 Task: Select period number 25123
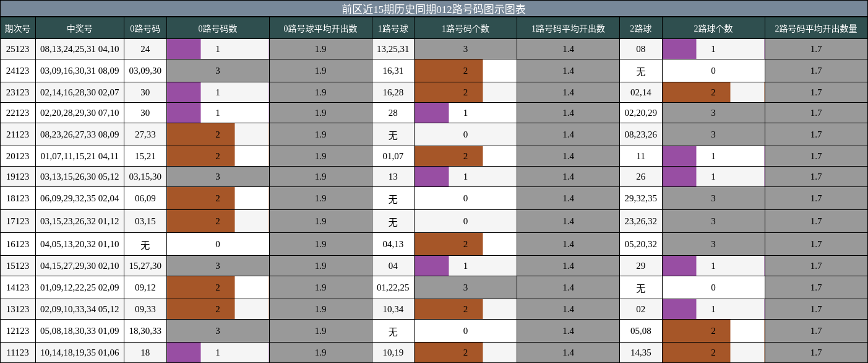pyautogui.click(x=18, y=49)
